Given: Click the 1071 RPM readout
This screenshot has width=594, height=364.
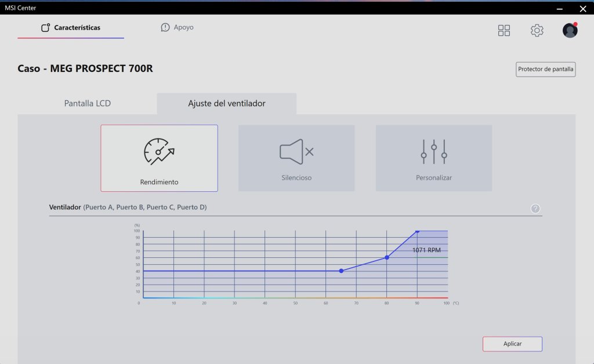Looking at the screenshot, I should (x=426, y=250).
